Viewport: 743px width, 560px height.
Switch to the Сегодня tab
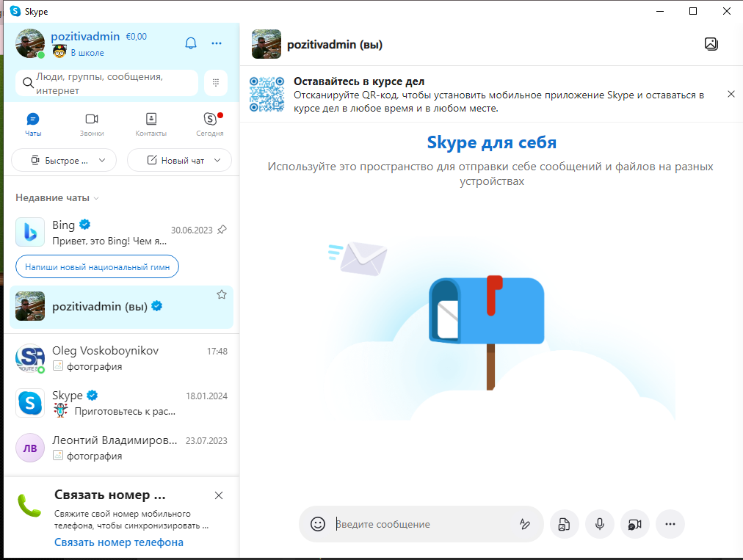pyautogui.click(x=210, y=125)
